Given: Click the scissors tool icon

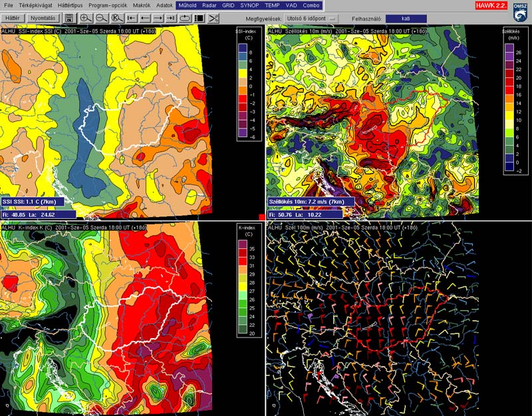Looking at the screenshot, I should tap(213, 18).
